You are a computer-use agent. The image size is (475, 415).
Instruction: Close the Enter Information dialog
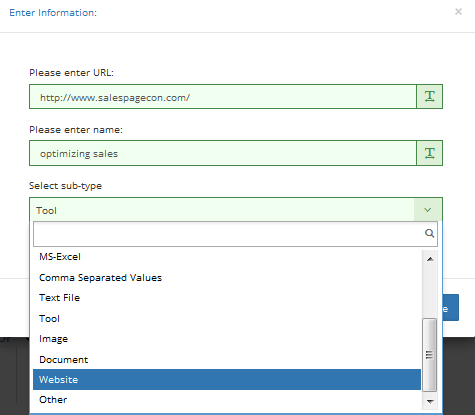[458, 12]
